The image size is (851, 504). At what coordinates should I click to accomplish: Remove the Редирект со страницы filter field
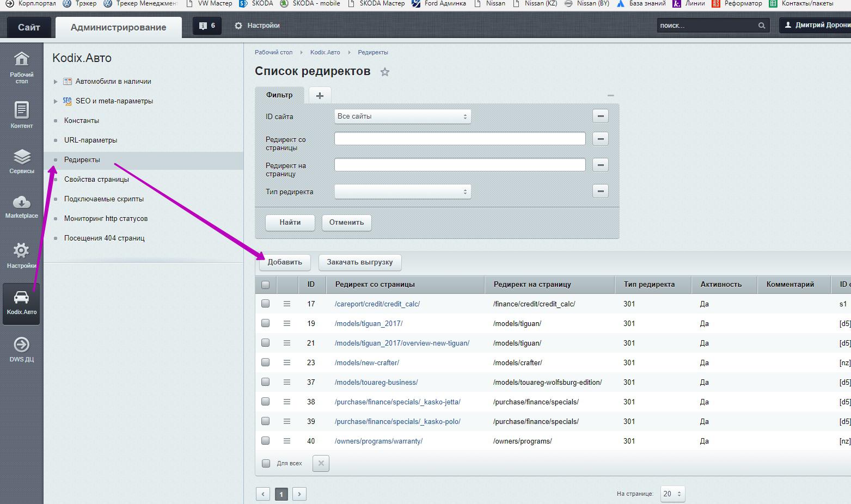[x=600, y=139]
